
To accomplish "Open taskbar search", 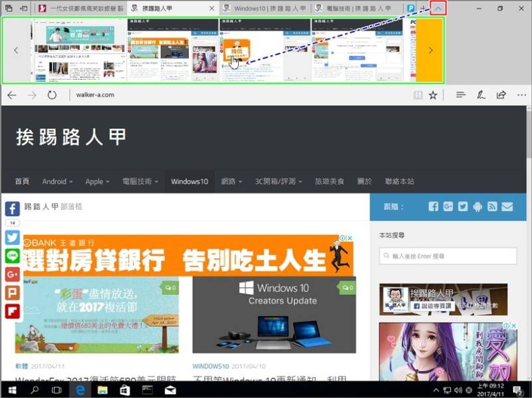I will coord(35,390).
